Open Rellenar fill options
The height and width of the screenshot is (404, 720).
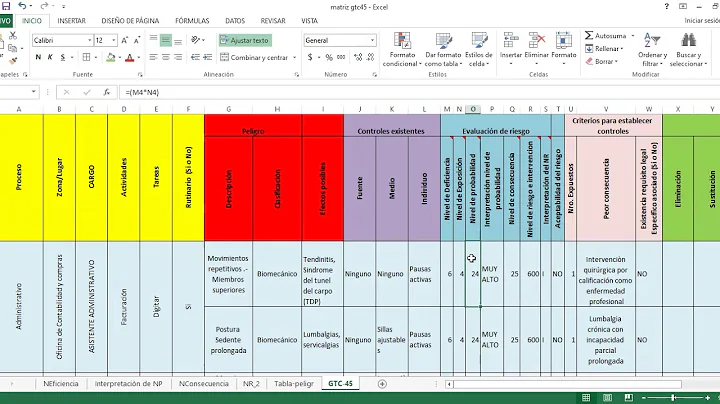(x=604, y=49)
